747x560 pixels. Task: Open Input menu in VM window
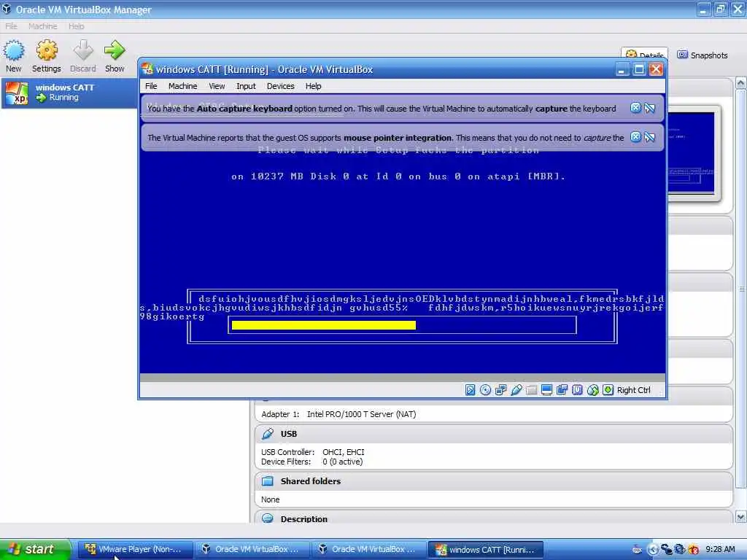point(246,86)
